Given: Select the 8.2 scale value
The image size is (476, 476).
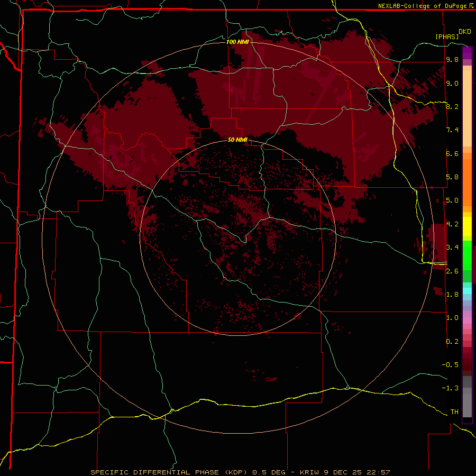Looking at the screenshot, I should tap(452, 106).
